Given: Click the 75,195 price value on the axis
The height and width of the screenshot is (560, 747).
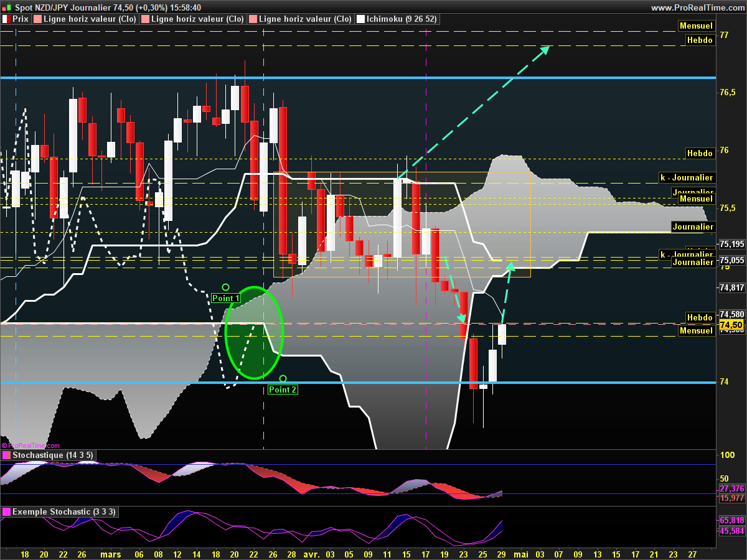Looking at the screenshot, I should [x=731, y=243].
